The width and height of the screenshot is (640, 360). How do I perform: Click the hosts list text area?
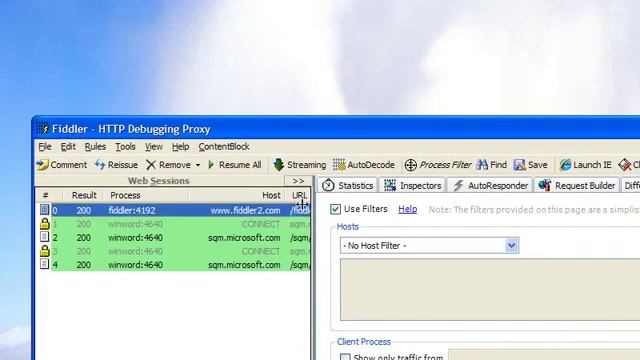tap(490, 289)
